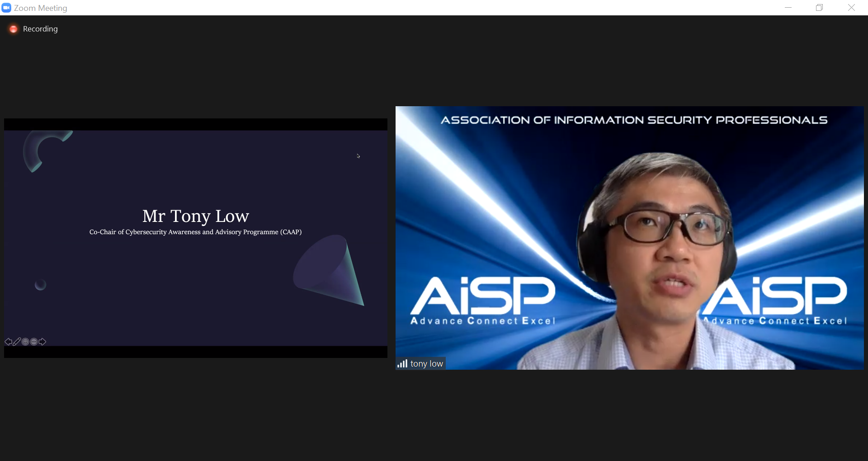Click the signal strength icon beside tony low
The width and height of the screenshot is (868, 461).
click(x=402, y=363)
